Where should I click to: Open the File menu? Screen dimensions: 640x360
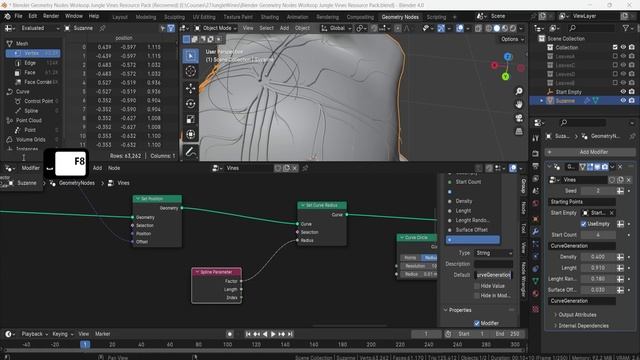[18, 16]
